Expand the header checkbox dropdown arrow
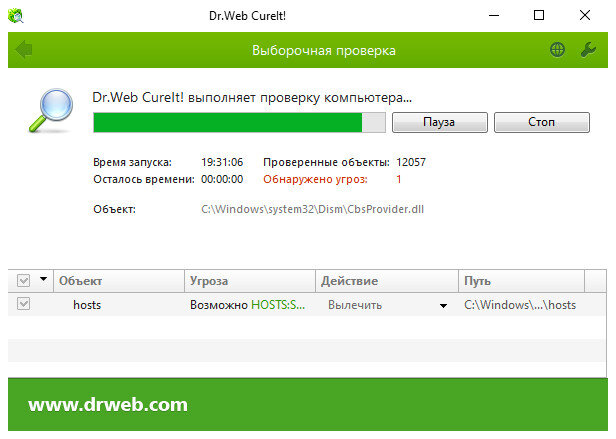 44,279
